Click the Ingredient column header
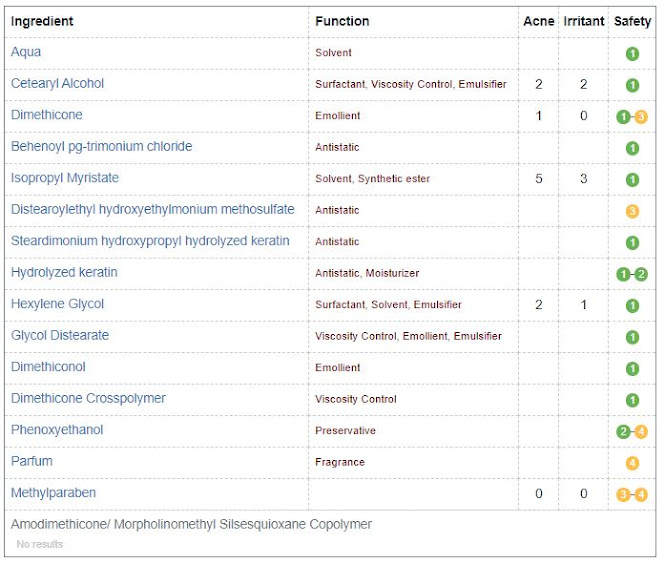The image size is (665, 564). [x=42, y=21]
